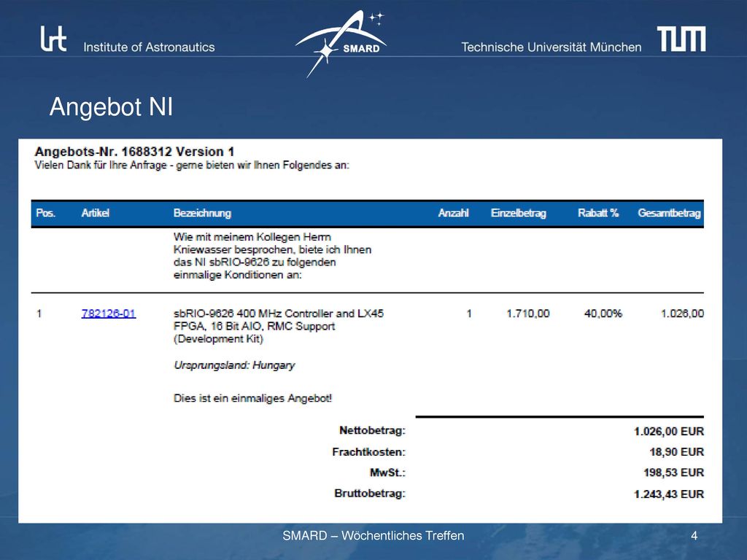Click the item row total 1.026,00
Screen dimensions: 747x560
click(682, 314)
